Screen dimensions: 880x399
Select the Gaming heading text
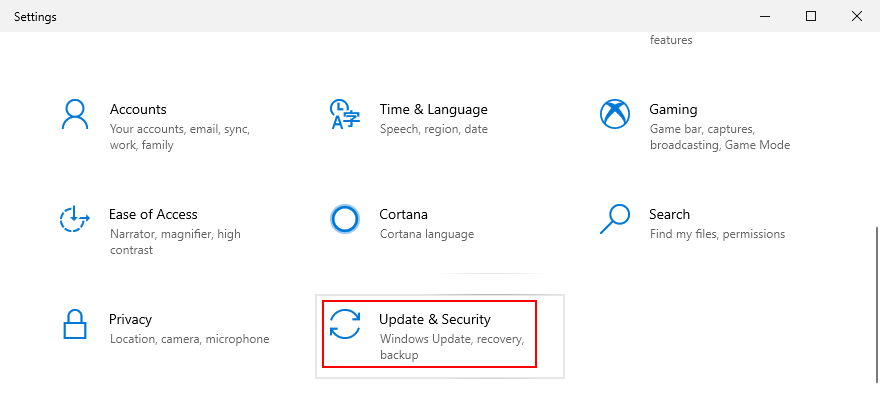pos(673,109)
